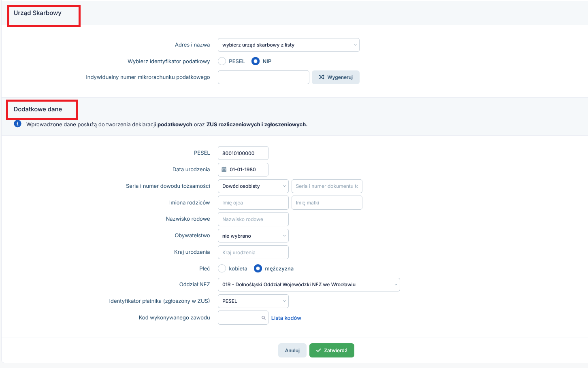Click the Imię ojca input field
This screenshot has height=368, width=588.
pos(253,203)
